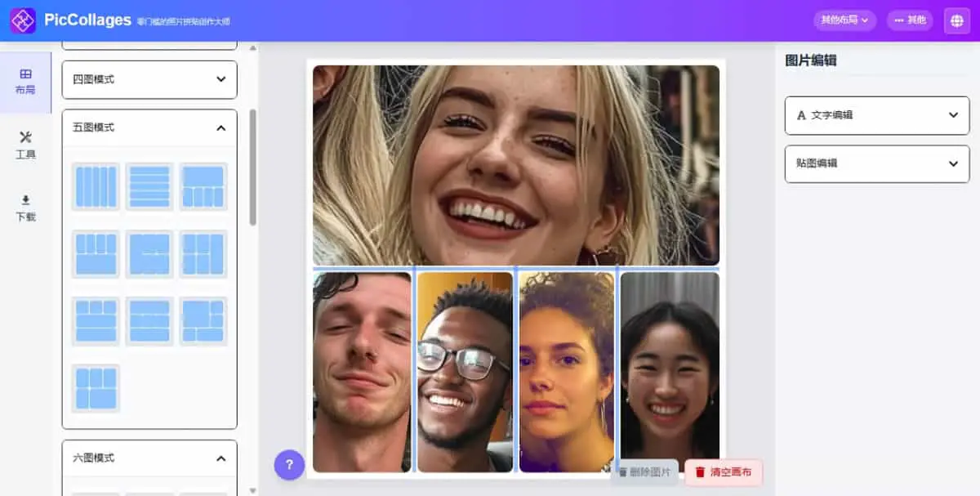Expand the 贴图编辑 panel

point(877,163)
